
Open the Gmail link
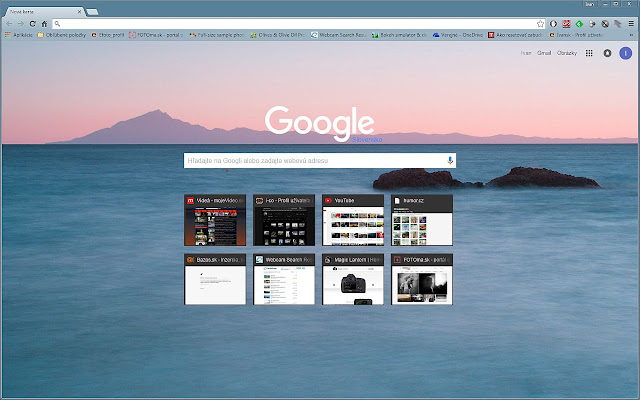544,53
